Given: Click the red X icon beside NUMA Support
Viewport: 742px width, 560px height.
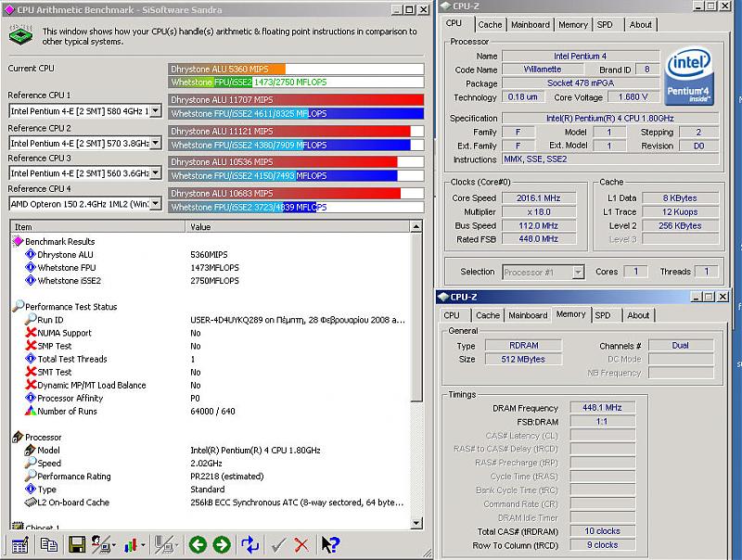Looking at the screenshot, I should point(31,333).
